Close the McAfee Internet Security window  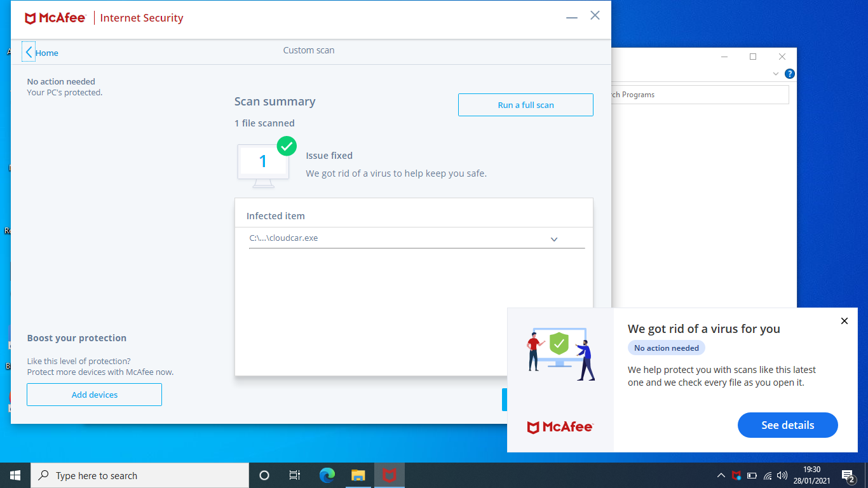pos(595,16)
